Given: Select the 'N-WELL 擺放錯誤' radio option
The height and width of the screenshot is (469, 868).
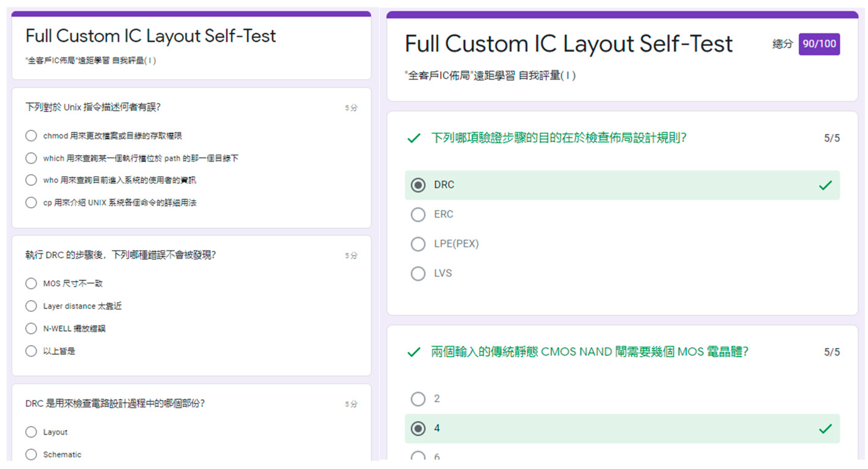Looking at the screenshot, I should [x=31, y=329].
